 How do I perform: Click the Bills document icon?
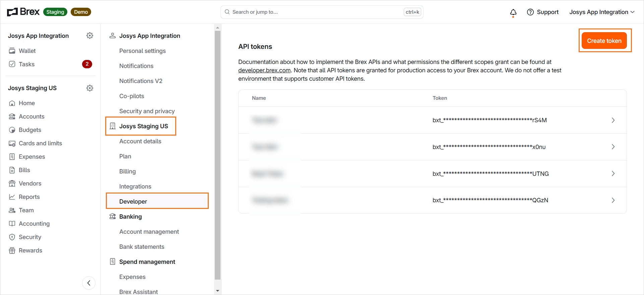pos(12,170)
